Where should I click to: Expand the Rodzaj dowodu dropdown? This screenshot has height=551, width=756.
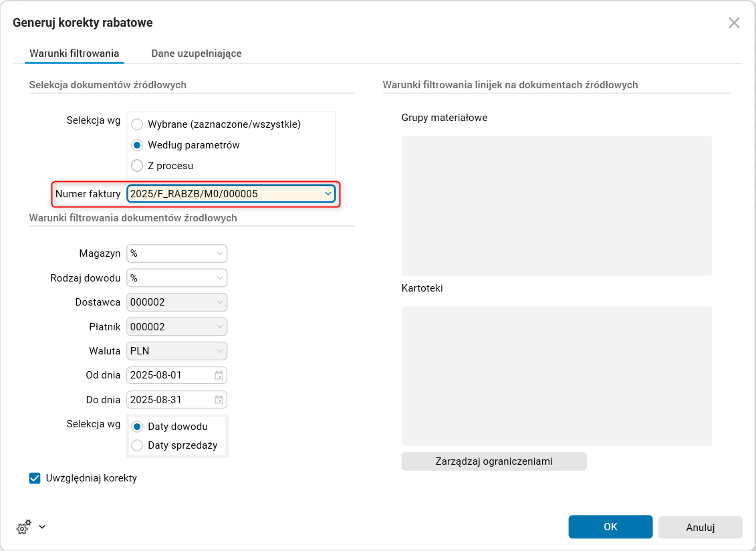pos(219,278)
